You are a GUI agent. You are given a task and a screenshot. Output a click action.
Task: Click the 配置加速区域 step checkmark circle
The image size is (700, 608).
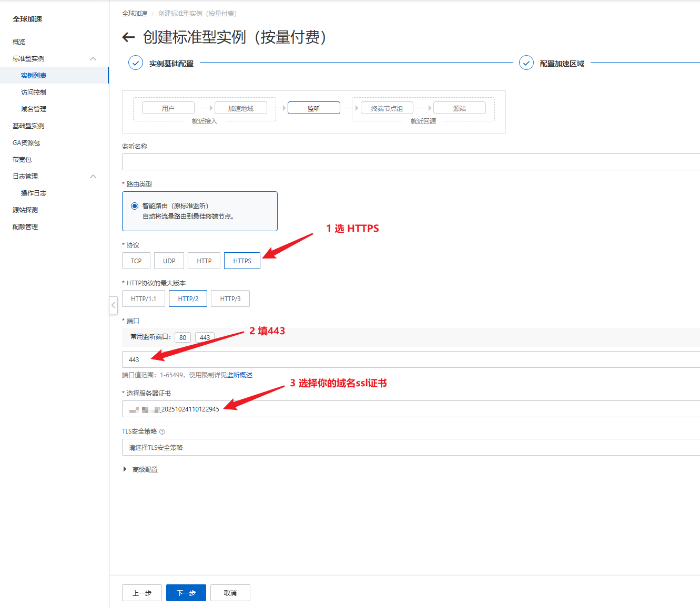point(526,63)
